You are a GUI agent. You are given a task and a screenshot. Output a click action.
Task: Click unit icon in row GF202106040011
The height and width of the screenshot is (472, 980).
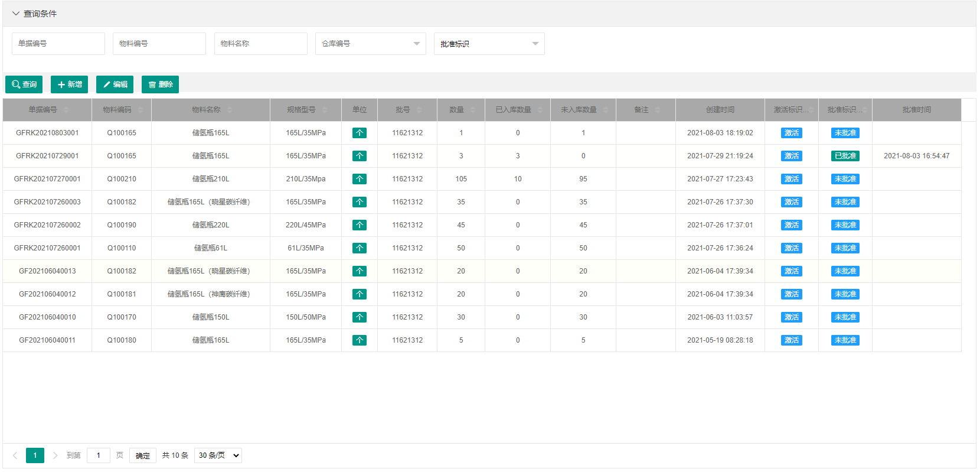[x=360, y=340]
